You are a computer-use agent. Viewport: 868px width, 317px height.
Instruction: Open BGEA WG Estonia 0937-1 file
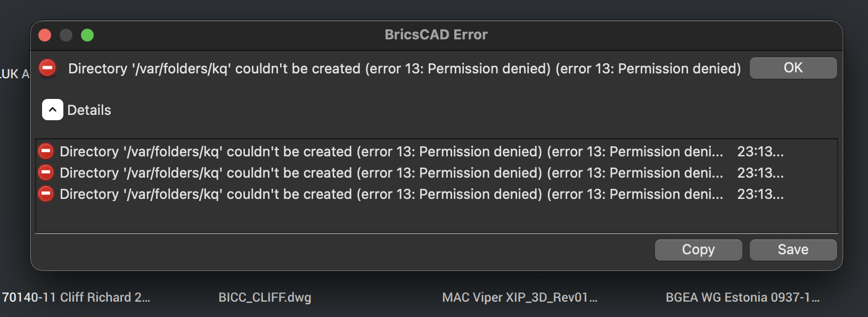(742, 297)
